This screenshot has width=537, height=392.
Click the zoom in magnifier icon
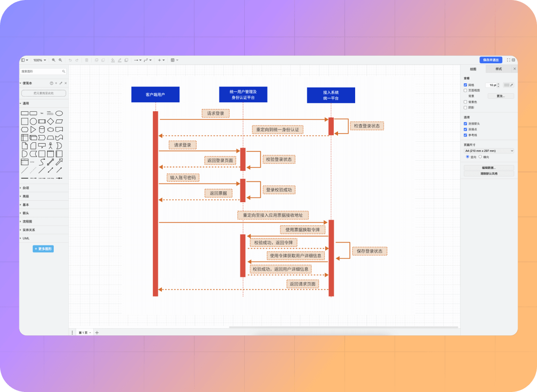(x=54, y=60)
